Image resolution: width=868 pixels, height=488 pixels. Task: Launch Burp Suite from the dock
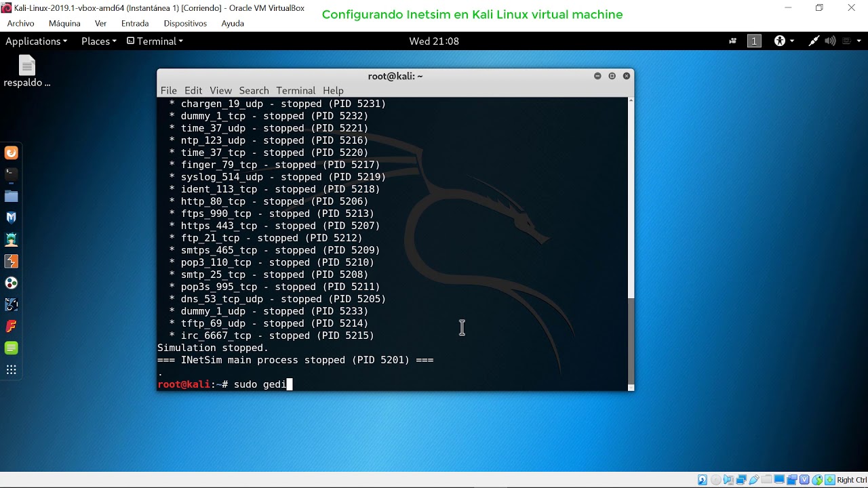(x=11, y=261)
